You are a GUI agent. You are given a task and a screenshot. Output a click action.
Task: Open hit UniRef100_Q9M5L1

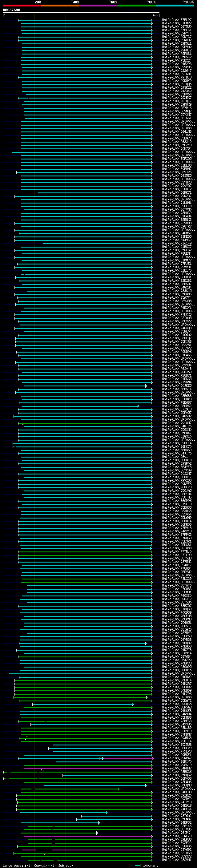point(177,43)
